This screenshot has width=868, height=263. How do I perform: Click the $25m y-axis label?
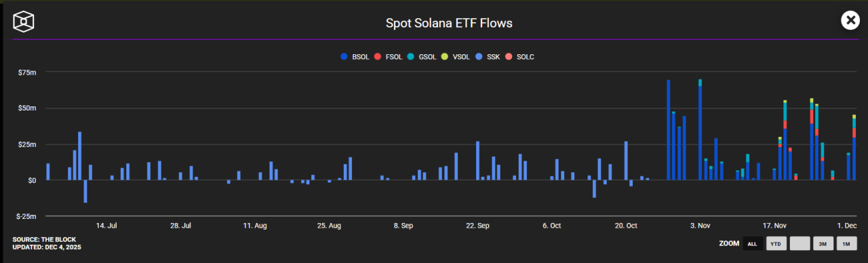27,144
